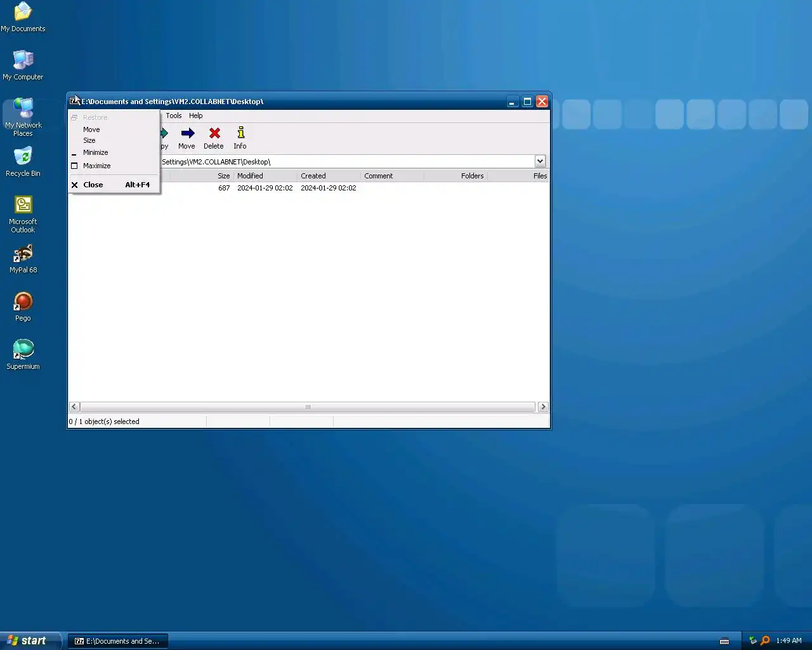Click the Created date 2024-01-29 02:02 cell
The image size is (812, 650).
(x=329, y=188)
